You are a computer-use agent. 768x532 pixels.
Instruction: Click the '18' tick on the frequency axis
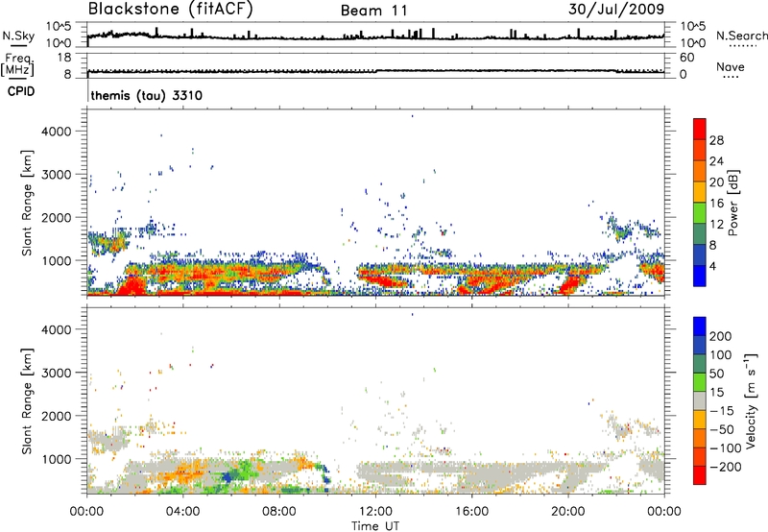click(64, 58)
